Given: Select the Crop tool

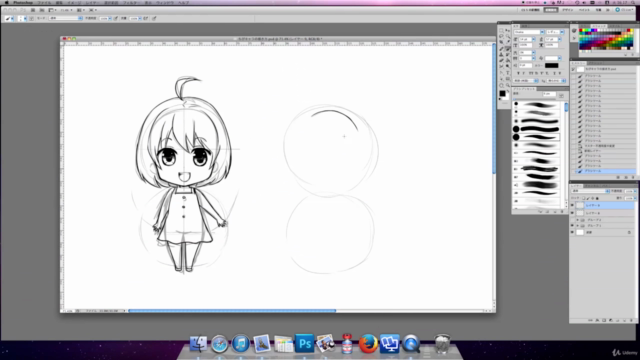Looking at the screenshot, I should pyautogui.click(x=501, y=42).
